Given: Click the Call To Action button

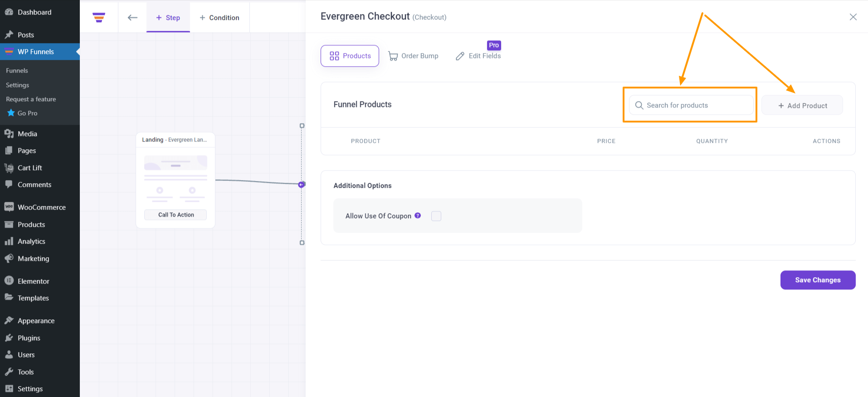Looking at the screenshot, I should pyautogui.click(x=176, y=215).
